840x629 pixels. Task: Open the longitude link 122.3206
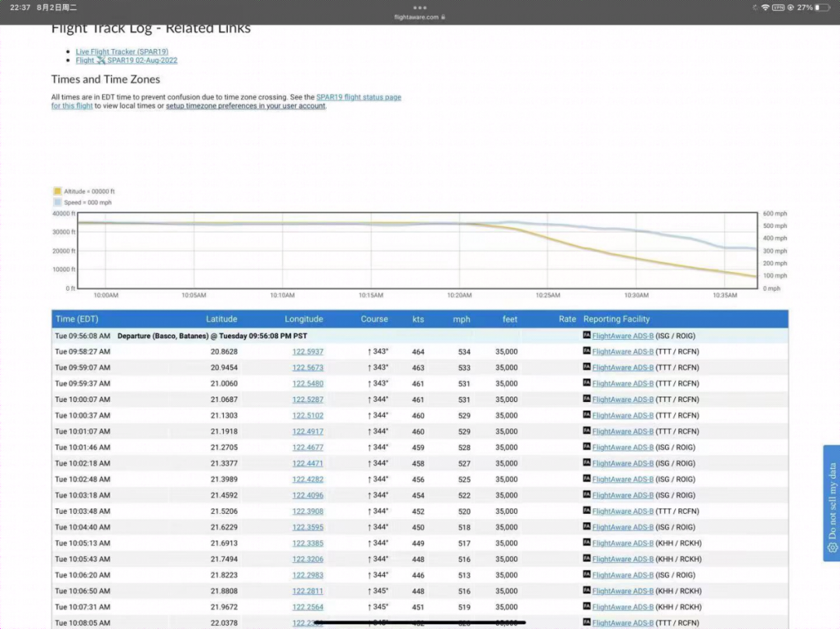click(x=307, y=559)
